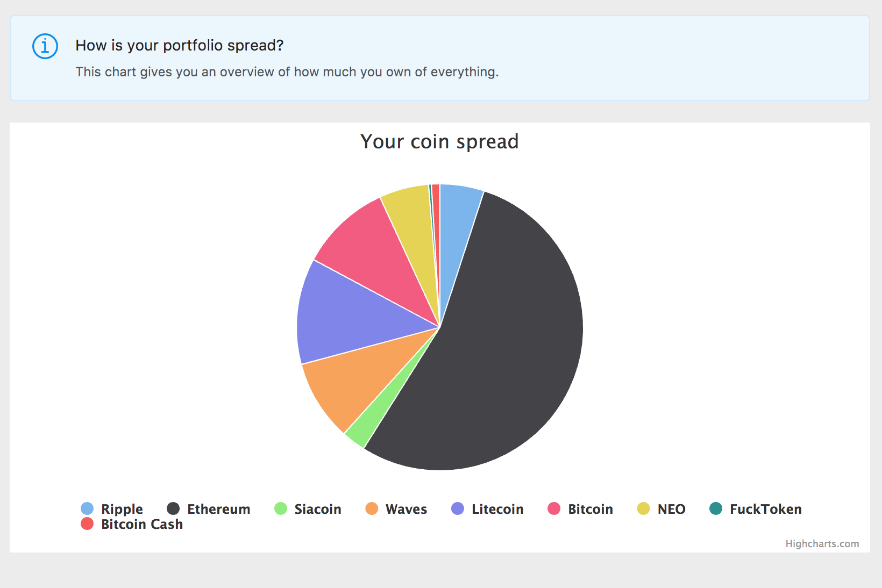This screenshot has height=588, width=882.
Task: Click the teal FuckToken legend dot
Action: click(x=716, y=508)
